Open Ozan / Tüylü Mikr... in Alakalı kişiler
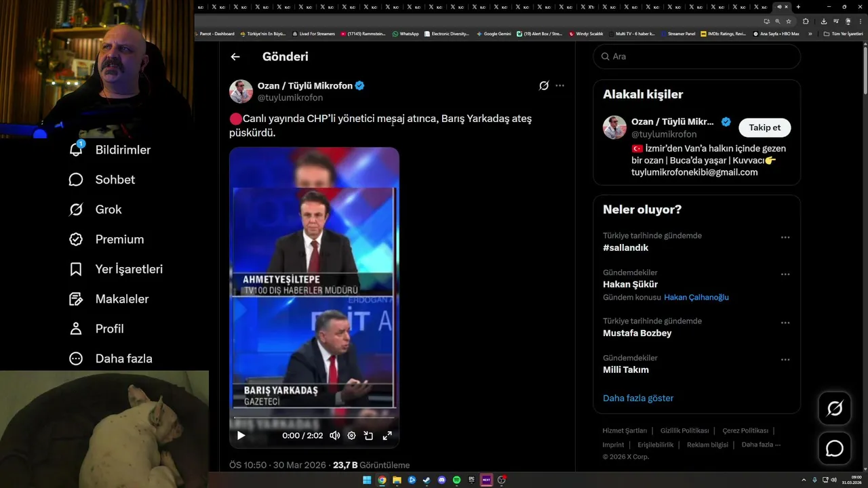 point(673,122)
